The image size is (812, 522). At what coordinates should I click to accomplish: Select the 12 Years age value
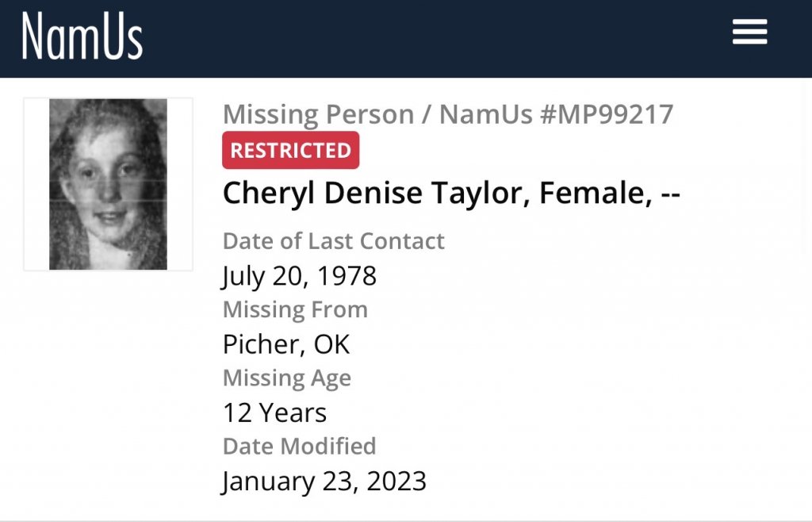(274, 413)
